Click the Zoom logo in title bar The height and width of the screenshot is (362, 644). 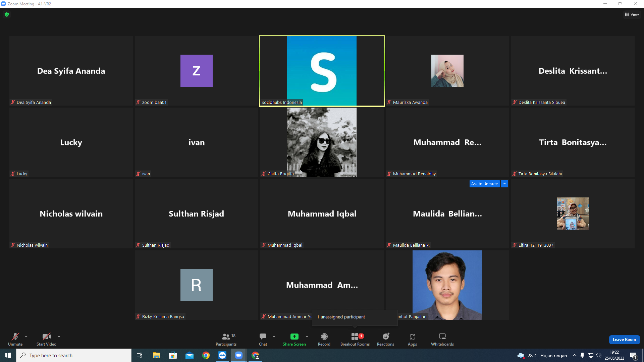[3, 4]
